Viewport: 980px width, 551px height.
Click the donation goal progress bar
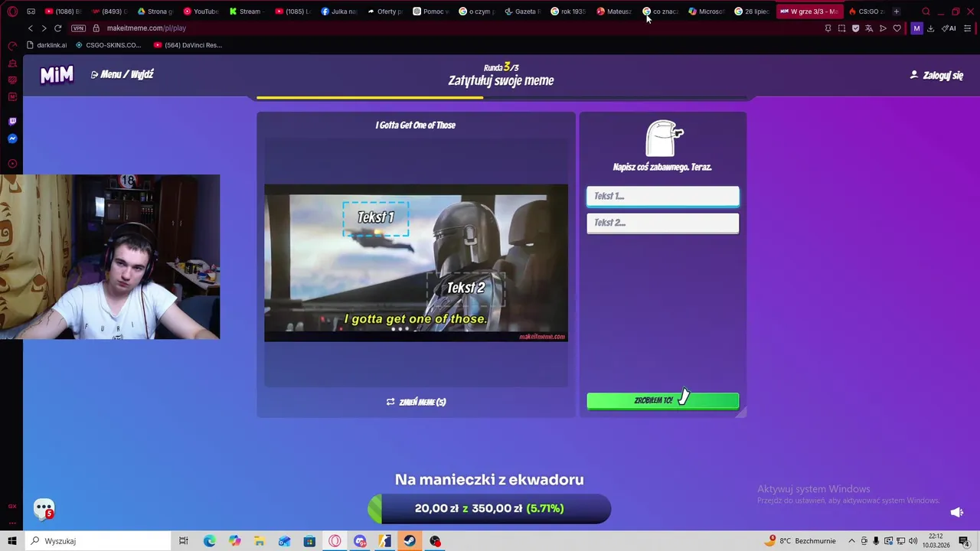(x=489, y=508)
